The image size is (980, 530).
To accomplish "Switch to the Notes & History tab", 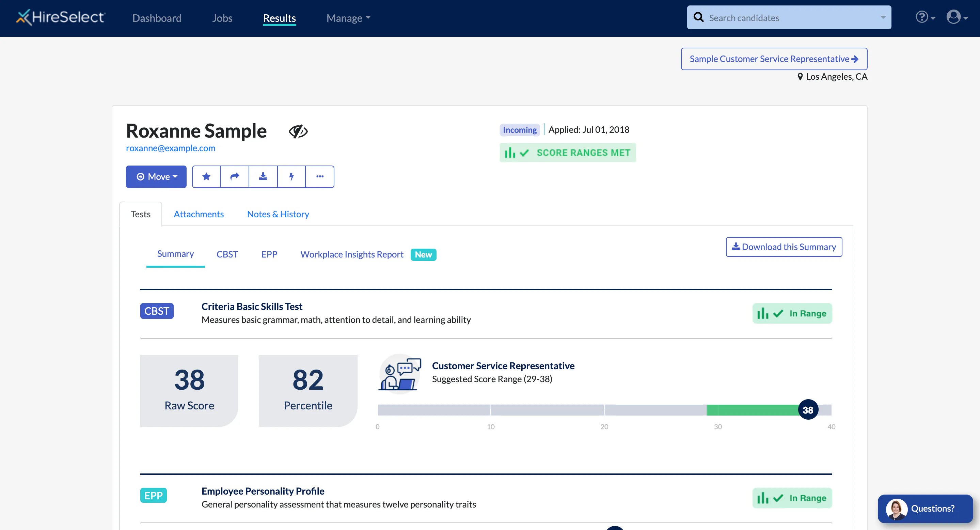I will (278, 214).
